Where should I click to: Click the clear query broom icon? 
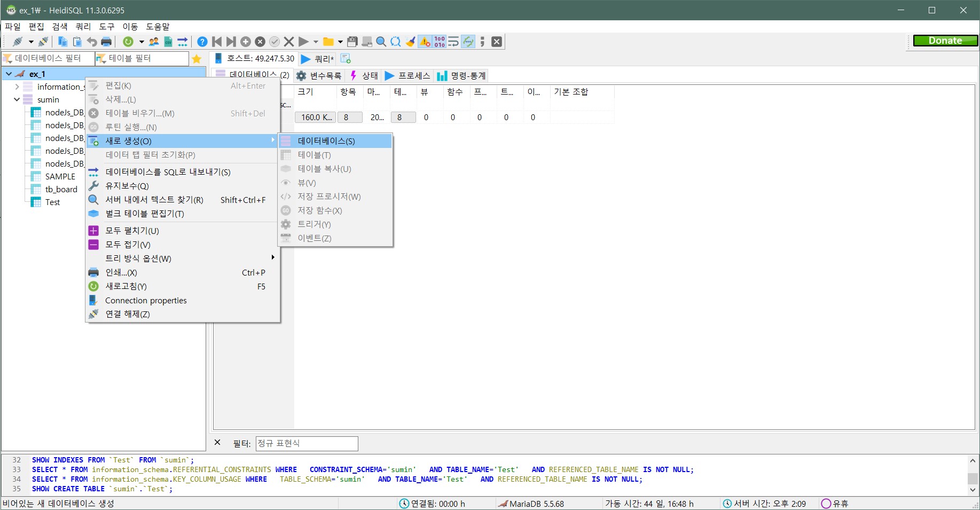click(x=410, y=42)
